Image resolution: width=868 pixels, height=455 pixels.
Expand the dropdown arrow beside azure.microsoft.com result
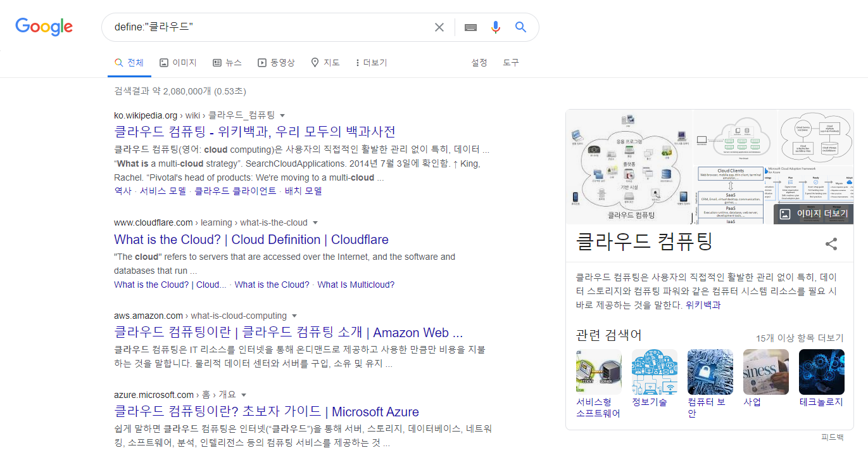[x=244, y=395]
